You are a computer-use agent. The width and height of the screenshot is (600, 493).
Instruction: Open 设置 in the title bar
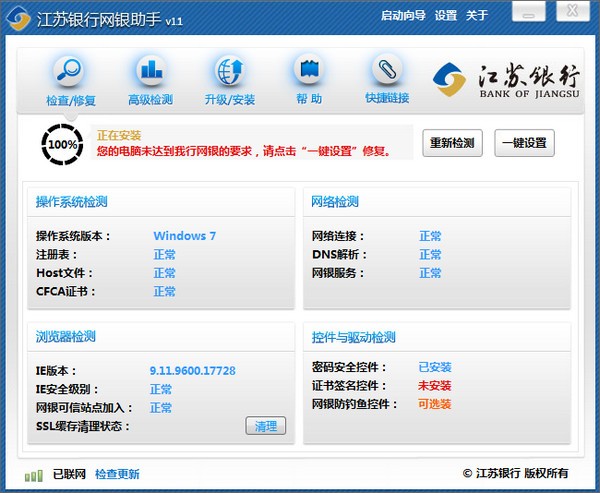click(x=446, y=15)
